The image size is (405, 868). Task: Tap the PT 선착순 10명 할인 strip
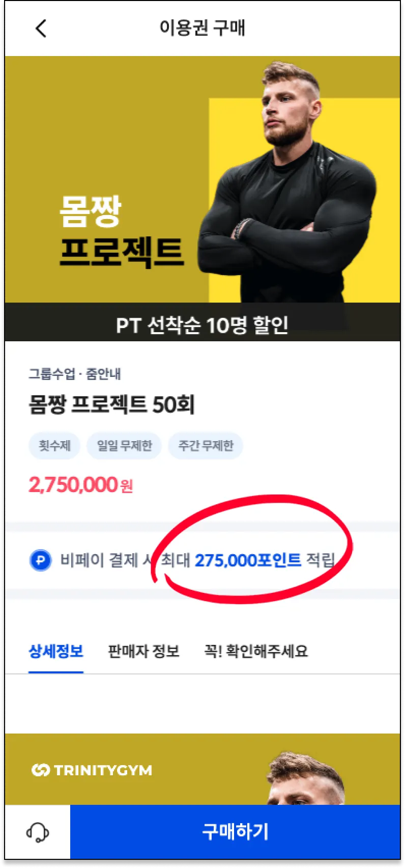click(202, 322)
